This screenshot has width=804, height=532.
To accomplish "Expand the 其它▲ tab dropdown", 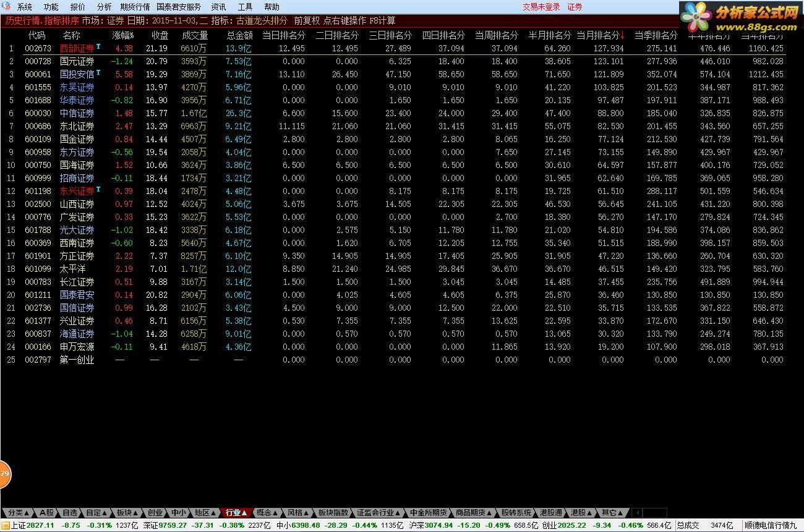I will coord(612,513).
